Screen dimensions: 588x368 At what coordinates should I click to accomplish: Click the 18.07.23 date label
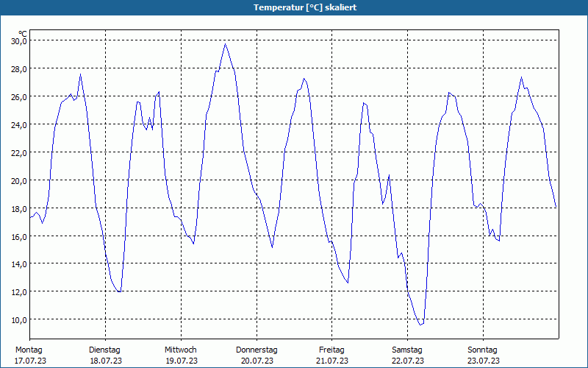pos(106,361)
